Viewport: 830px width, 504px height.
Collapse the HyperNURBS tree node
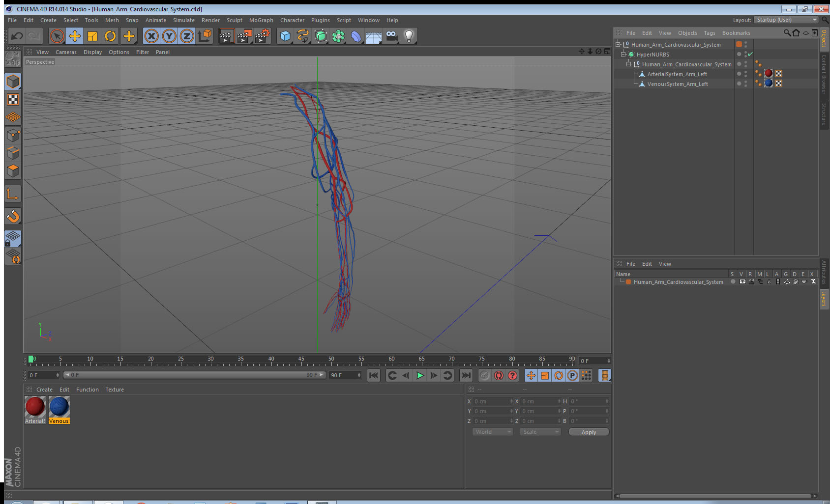623,54
